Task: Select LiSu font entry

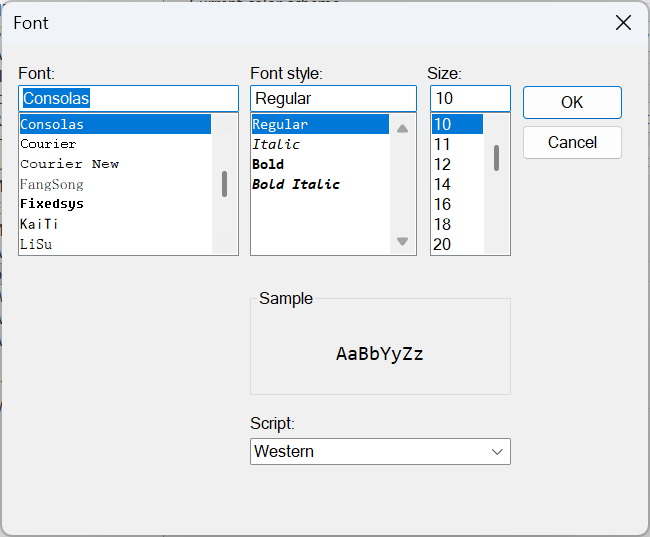Action: tap(115, 244)
